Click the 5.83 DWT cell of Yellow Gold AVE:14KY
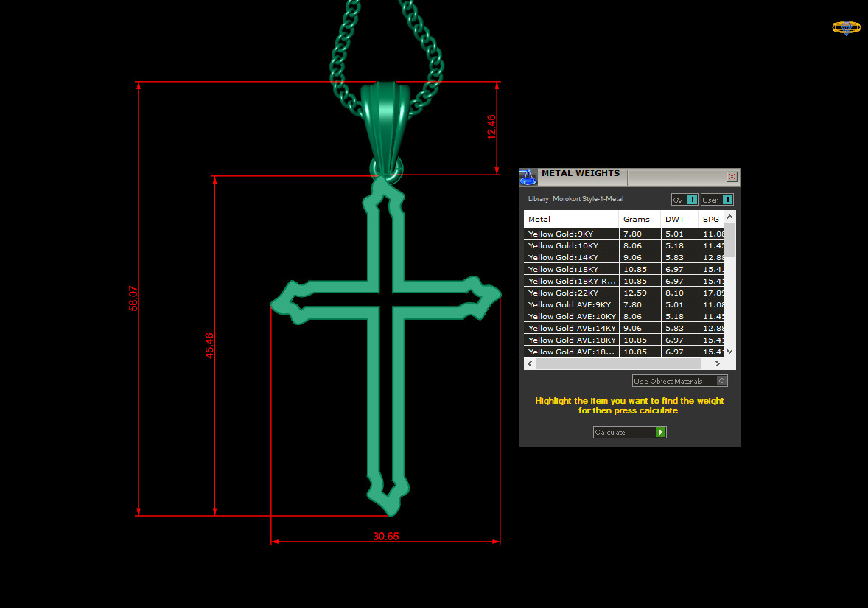Screen dimensions: 868x608 coord(680,329)
